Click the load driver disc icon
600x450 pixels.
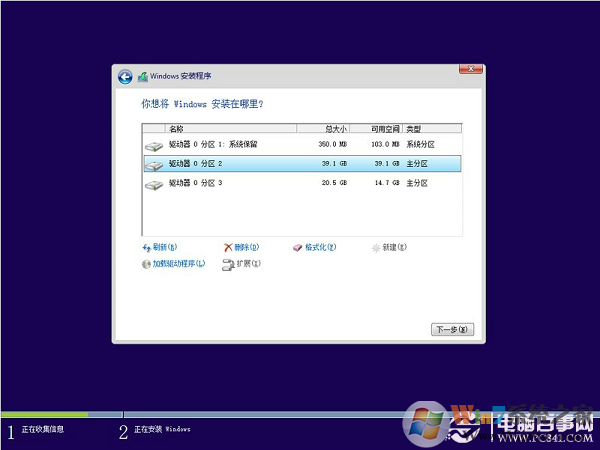(x=147, y=264)
